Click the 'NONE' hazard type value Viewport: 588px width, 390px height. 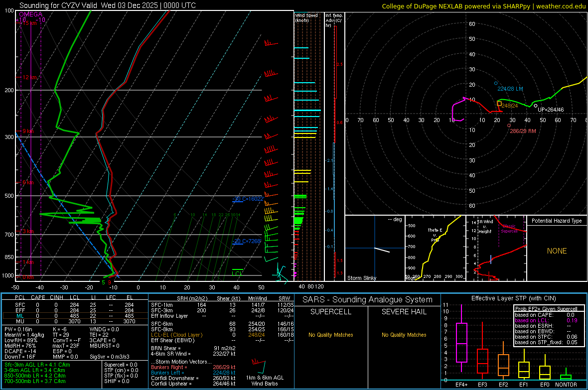point(557,251)
